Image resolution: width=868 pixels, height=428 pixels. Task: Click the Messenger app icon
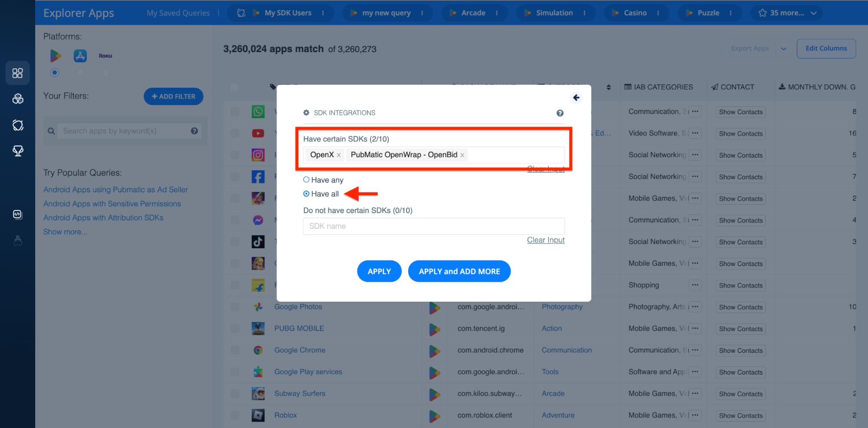tap(258, 220)
